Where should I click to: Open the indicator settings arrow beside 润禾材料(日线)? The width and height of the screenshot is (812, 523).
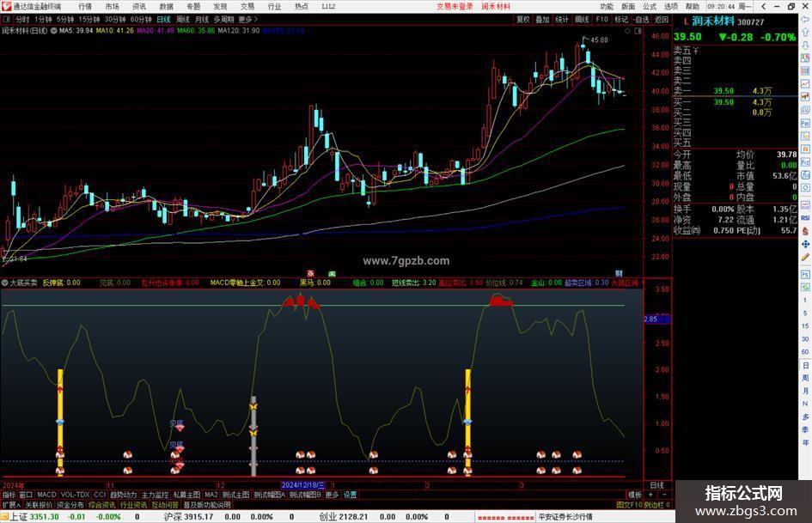click(53, 31)
